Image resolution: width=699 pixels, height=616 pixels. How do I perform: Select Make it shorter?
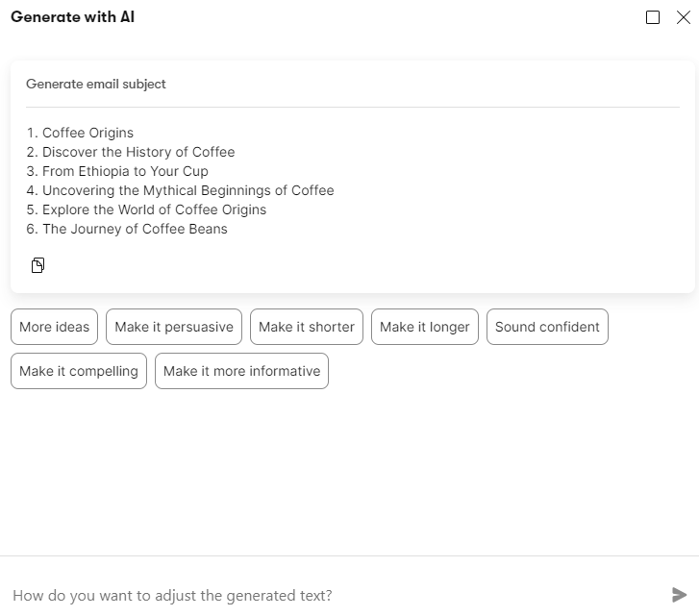pos(307,327)
